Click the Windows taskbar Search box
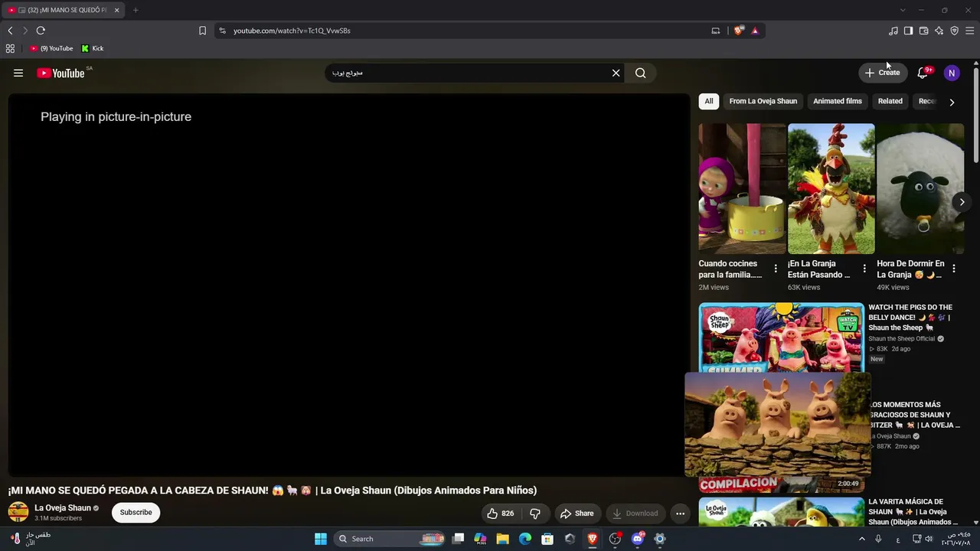Screen dimensions: 980x551 (391, 539)
